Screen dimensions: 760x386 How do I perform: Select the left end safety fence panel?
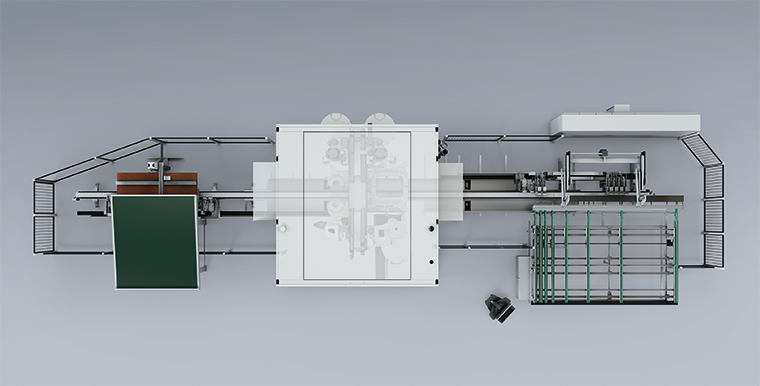44,216
